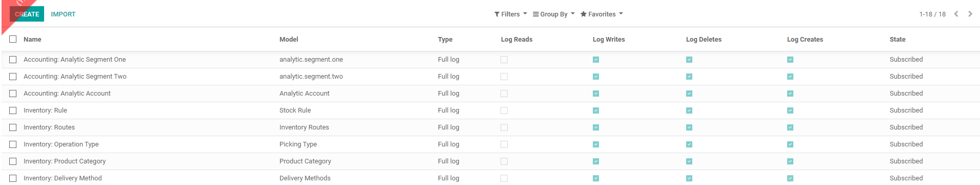This screenshot has width=980, height=185.
Task: Click the Log Creates checkmark for Picking Type
Action: tap(790, 144)
